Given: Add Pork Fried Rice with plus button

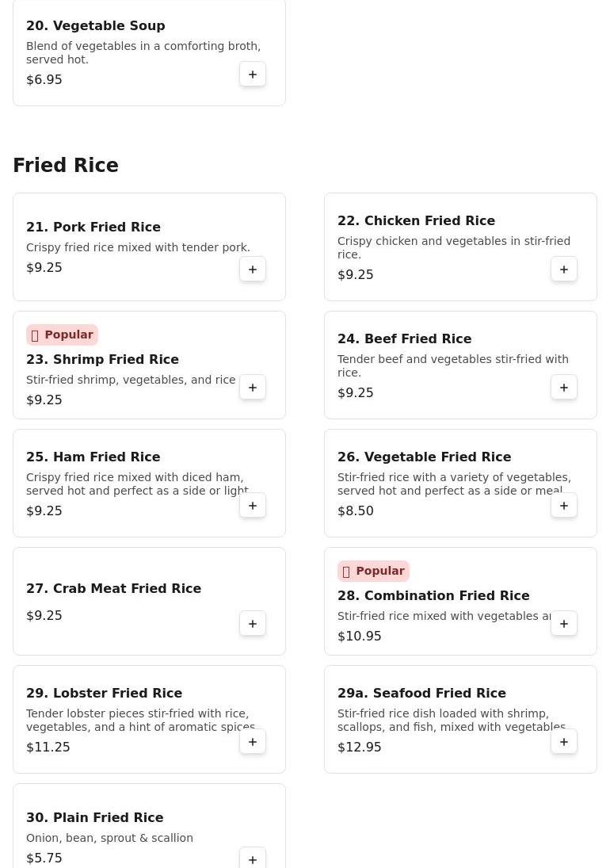Looking at the screenshot, I should [252, 269].
